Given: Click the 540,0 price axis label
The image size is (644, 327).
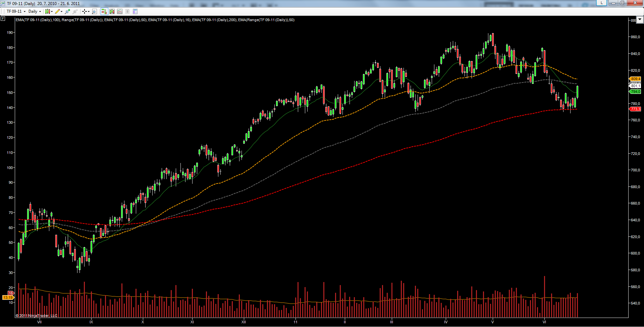Looking at the screenshot, I should pyautogui.click(x=635, y=303).
